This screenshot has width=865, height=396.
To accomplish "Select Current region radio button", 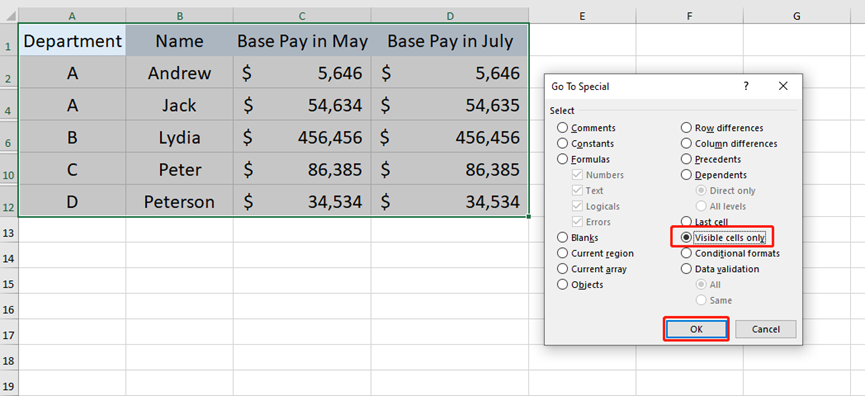I will tap(562, 253).
